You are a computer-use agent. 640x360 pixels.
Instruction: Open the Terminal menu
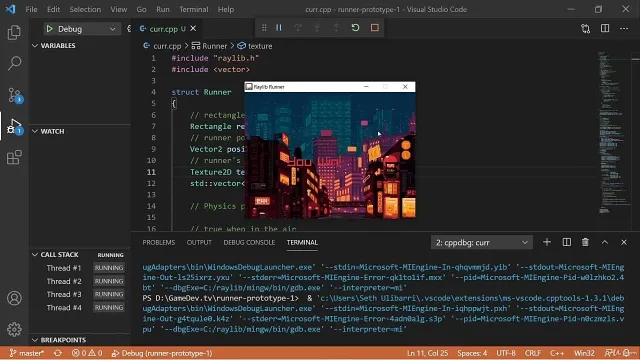[x=194, y=9]
